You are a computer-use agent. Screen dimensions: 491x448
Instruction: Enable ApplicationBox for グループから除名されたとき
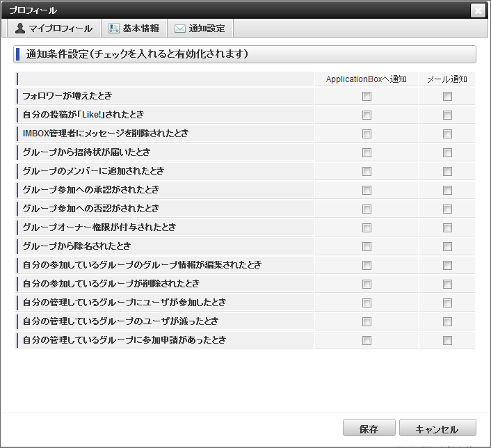(367, 246)
